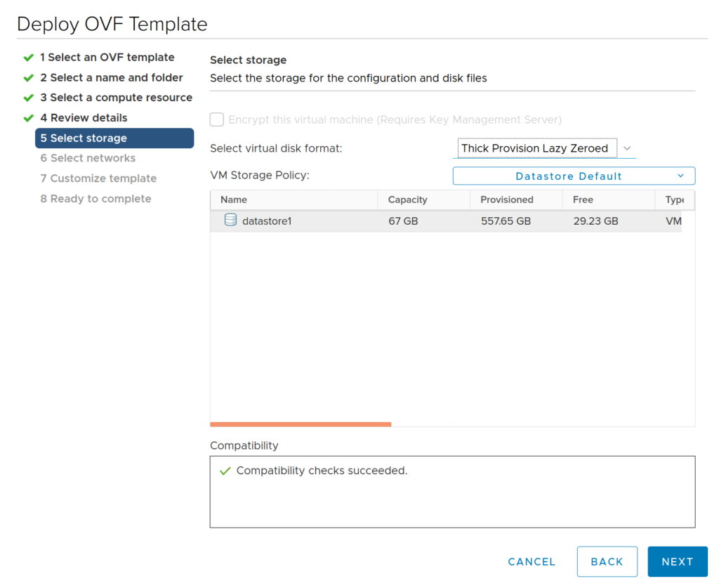Click the datastore1 disk icon

click(230, 220)
